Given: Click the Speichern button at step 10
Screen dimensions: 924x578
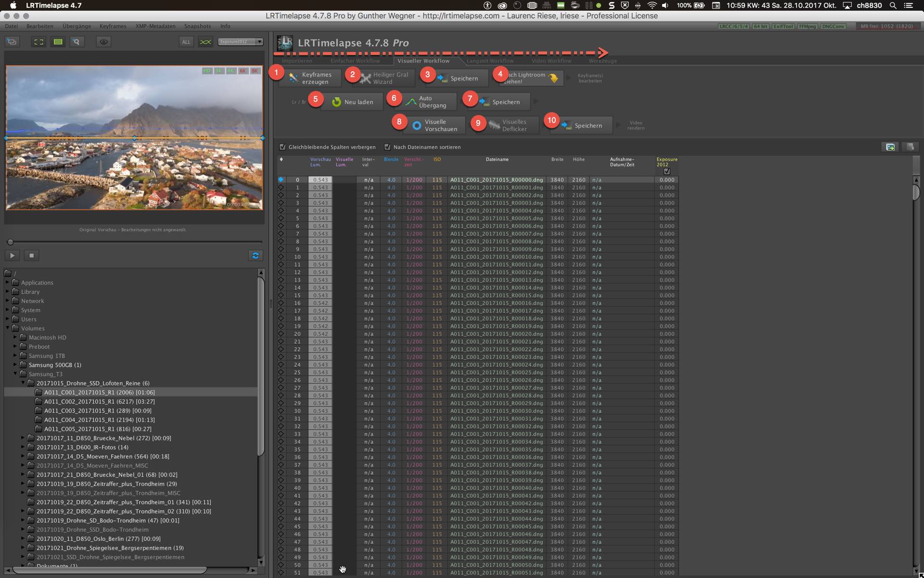Looking at the screenshot, I should [x=582, y=125].
